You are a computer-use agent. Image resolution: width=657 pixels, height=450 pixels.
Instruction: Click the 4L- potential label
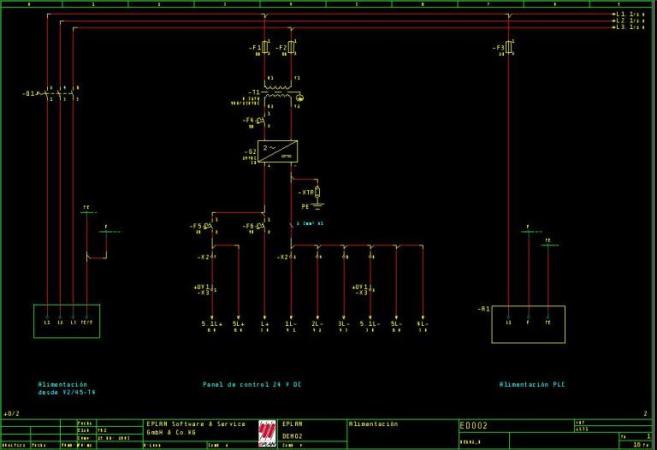(423, 323)
